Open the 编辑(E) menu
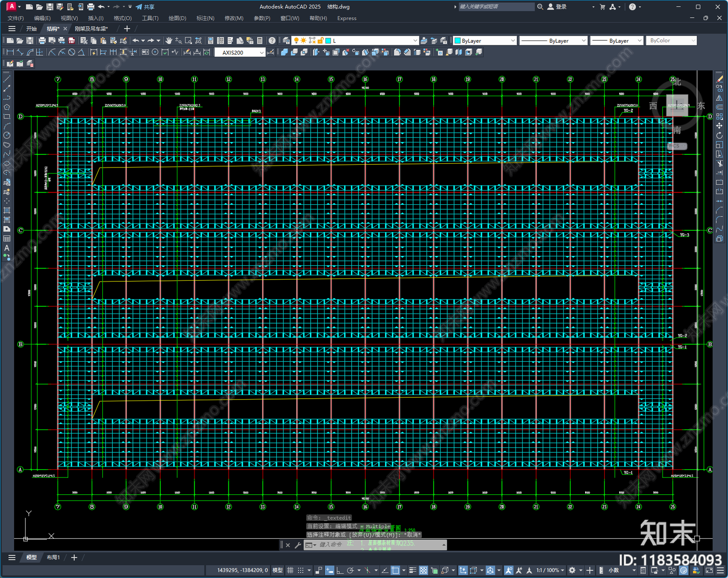Viewport: 728px width, 578px height. (x=42, y=18)
